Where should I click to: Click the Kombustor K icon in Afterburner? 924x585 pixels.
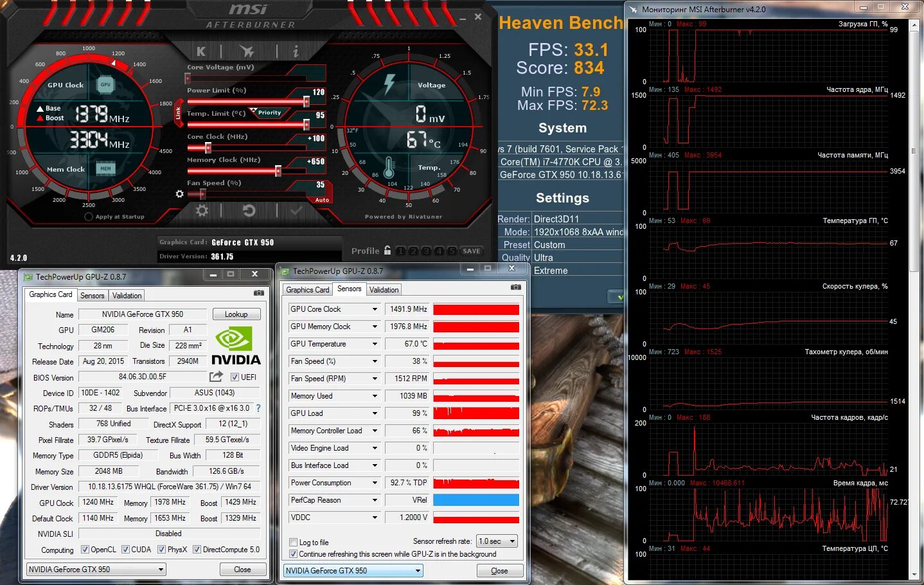point(201,51)
